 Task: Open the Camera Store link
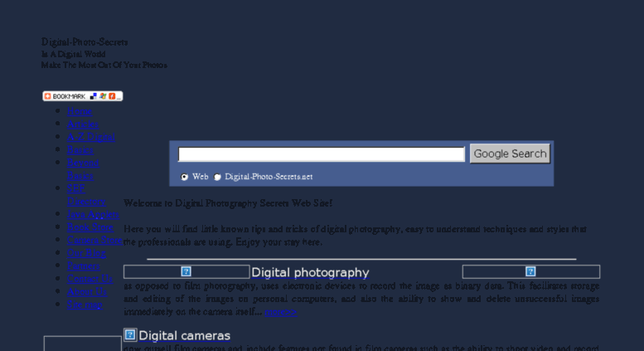[x=94, y=240]
